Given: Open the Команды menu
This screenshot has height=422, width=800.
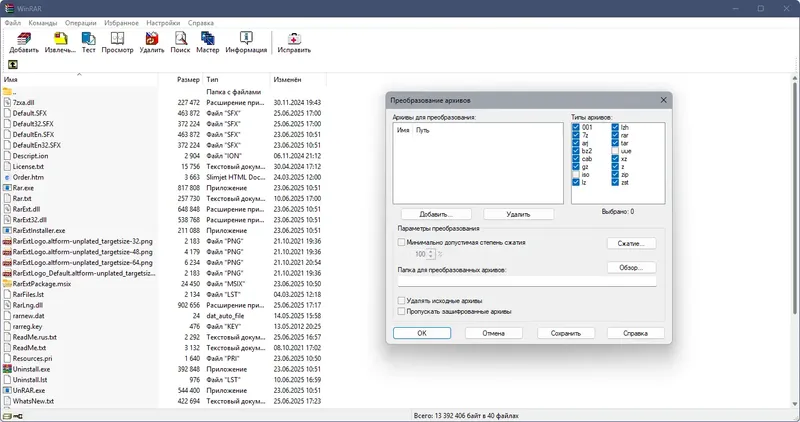Looking at the screenshot, I should [x=43, y=23].
